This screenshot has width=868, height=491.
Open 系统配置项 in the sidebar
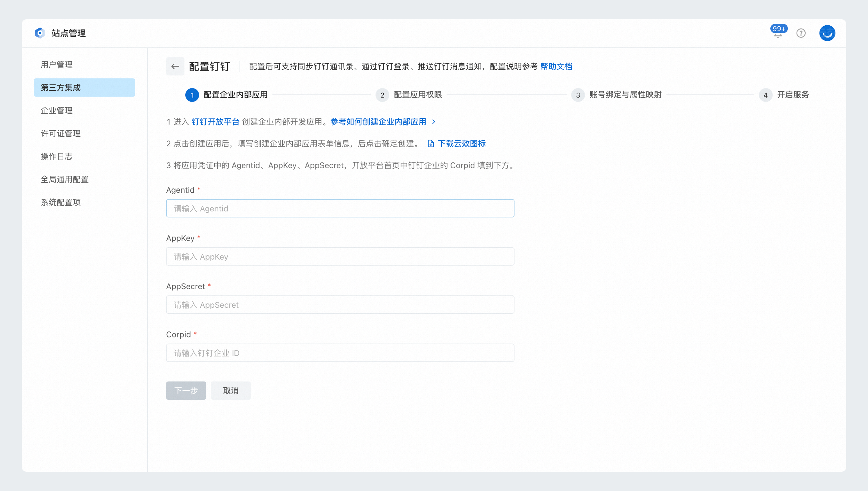(x=84, y=202)
